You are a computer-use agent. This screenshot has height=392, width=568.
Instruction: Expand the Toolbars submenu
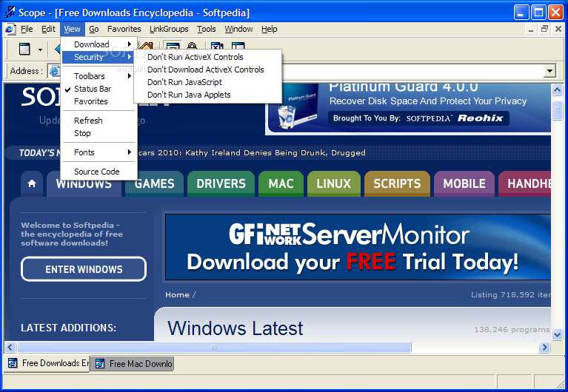pyautogui.click(x=98, y=76)
